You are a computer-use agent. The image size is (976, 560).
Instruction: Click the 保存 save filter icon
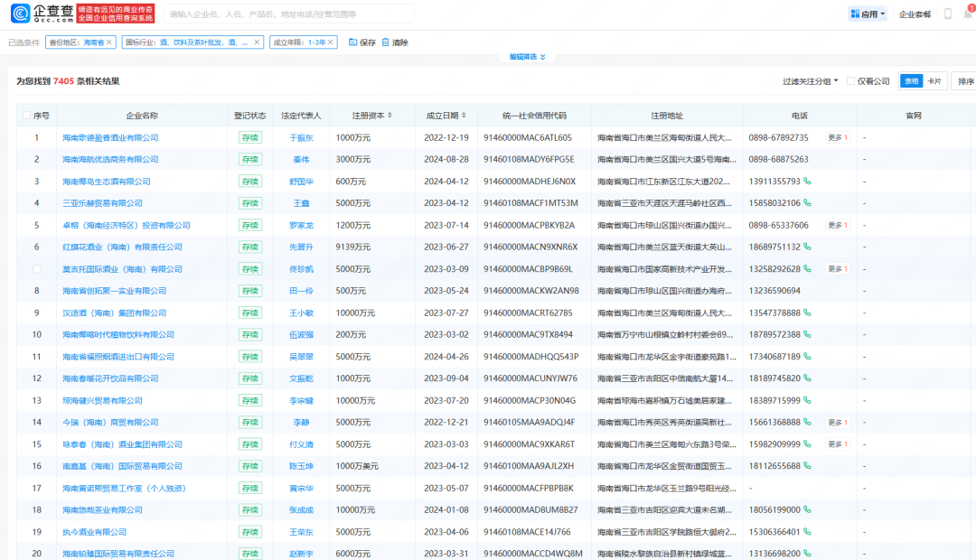pos(352,42)
